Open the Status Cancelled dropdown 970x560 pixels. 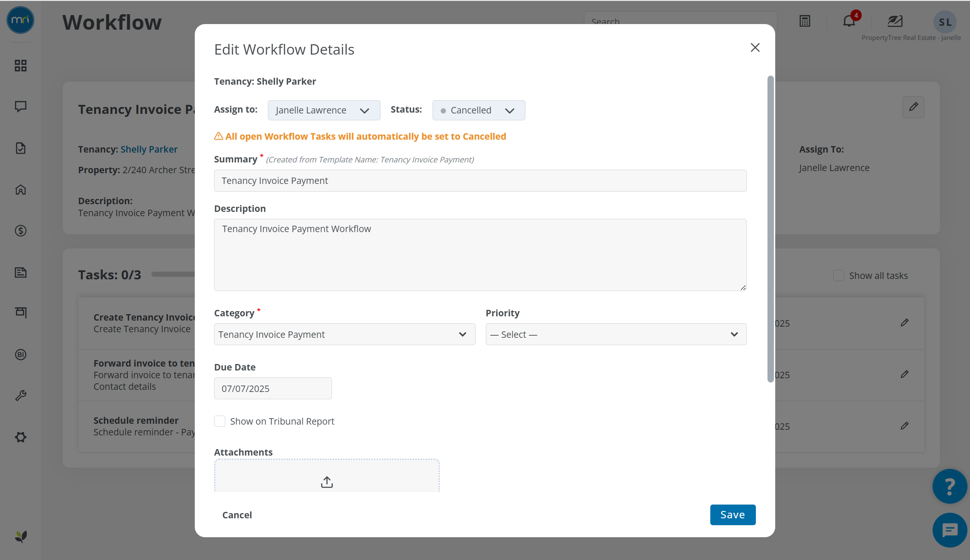[479, 110]
